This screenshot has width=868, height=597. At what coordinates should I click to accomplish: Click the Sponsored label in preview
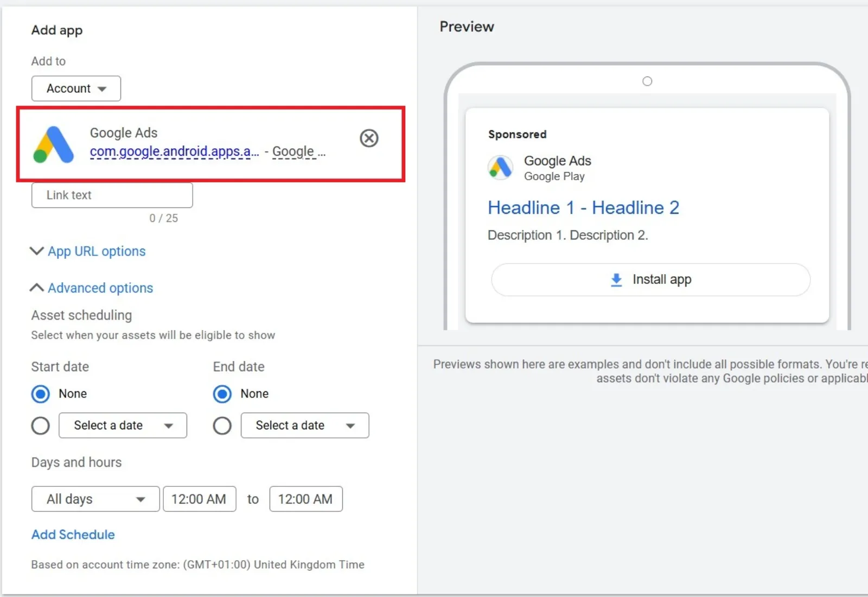tap(518, 134)
